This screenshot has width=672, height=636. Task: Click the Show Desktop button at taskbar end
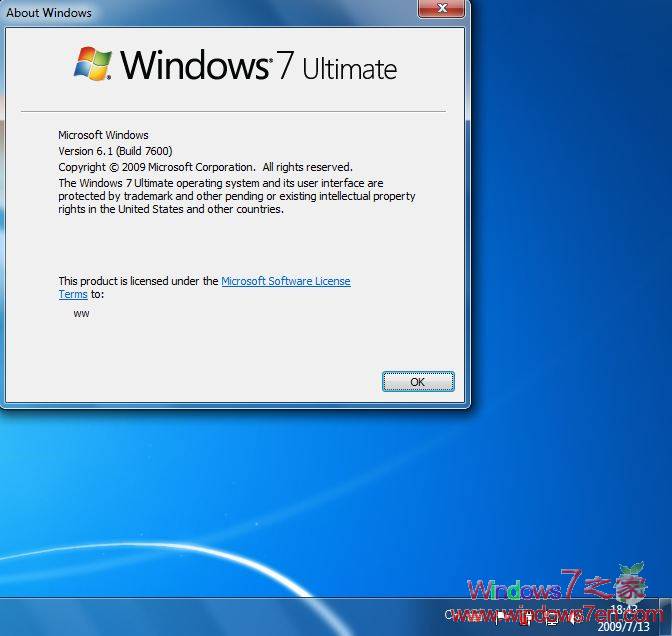(x=666, y=617)
